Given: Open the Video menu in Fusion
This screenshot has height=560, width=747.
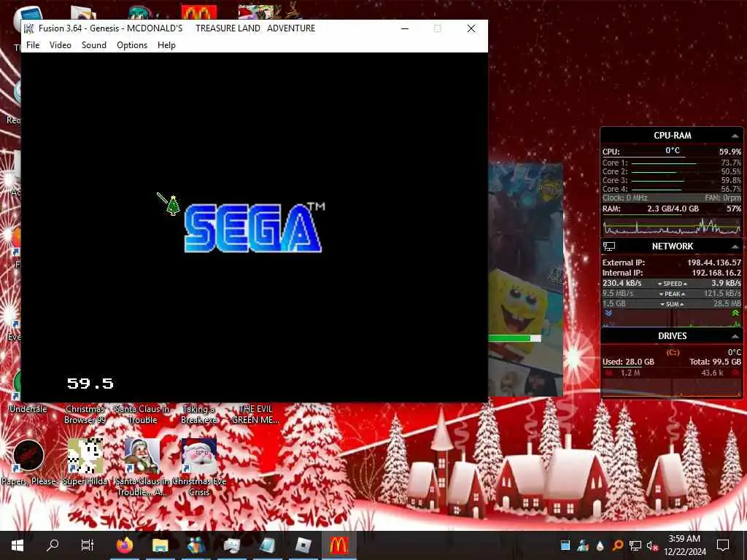Looking at the screenshot, I should click(x=61, y=44).
